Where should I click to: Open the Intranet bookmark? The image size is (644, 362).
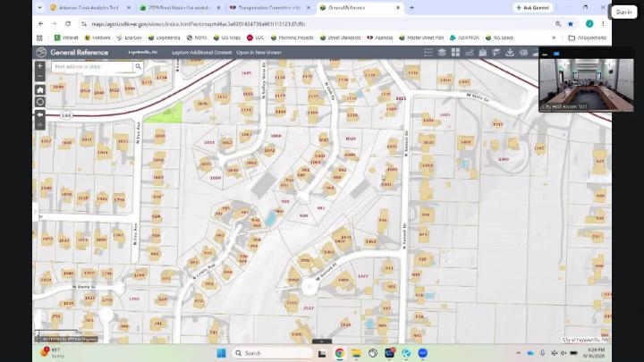(x=66, y=38)
